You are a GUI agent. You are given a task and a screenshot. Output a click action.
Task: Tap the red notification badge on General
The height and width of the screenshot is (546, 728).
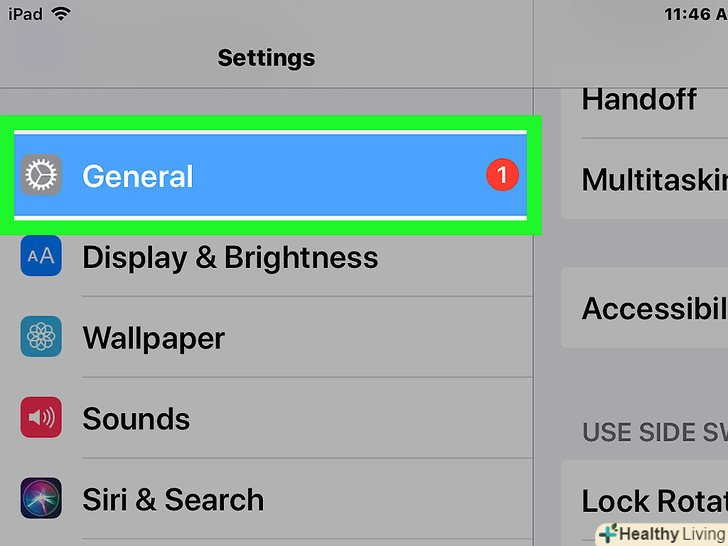pos(502,176)
